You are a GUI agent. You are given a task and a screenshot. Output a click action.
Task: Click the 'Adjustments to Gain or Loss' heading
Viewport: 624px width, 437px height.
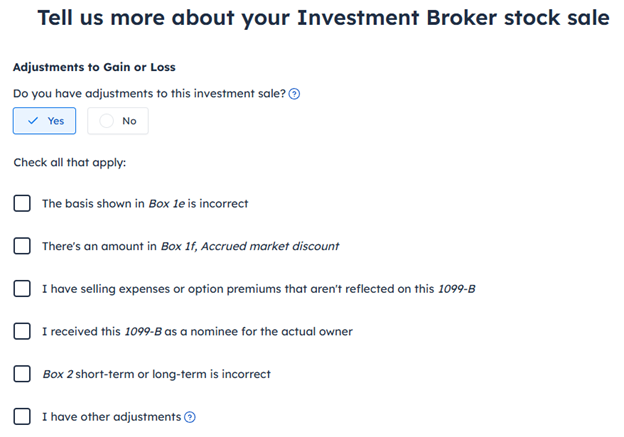coord(94,67)
